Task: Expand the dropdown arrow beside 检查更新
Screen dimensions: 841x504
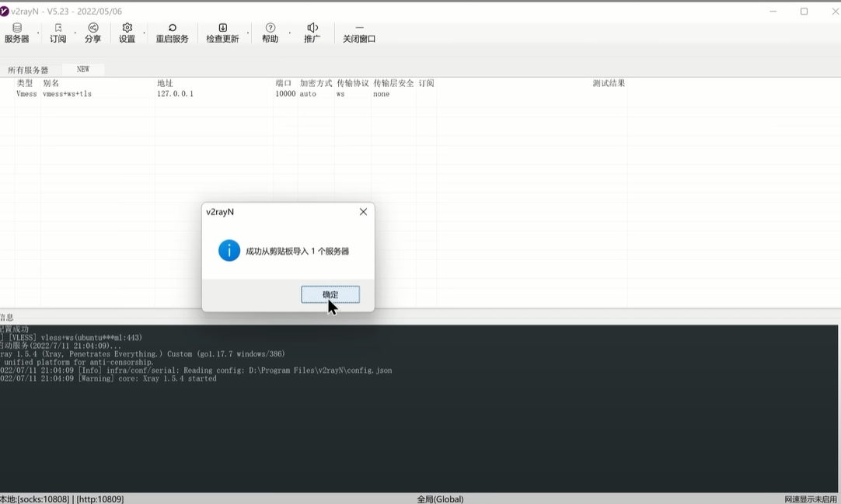Action: point(248,33)
